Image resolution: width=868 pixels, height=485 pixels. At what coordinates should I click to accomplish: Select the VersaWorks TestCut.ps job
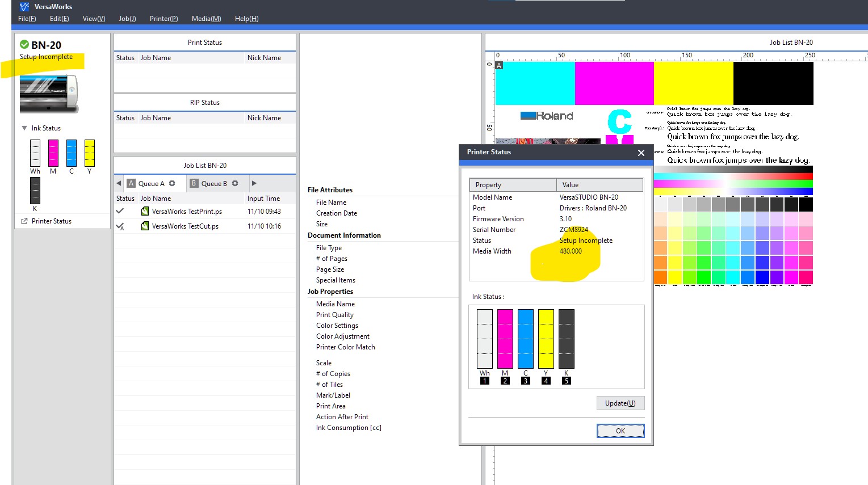[x=205, y=226]
